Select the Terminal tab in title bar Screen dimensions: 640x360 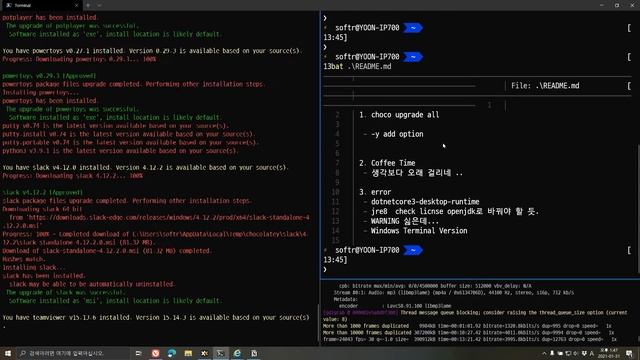tap(41, 5)
